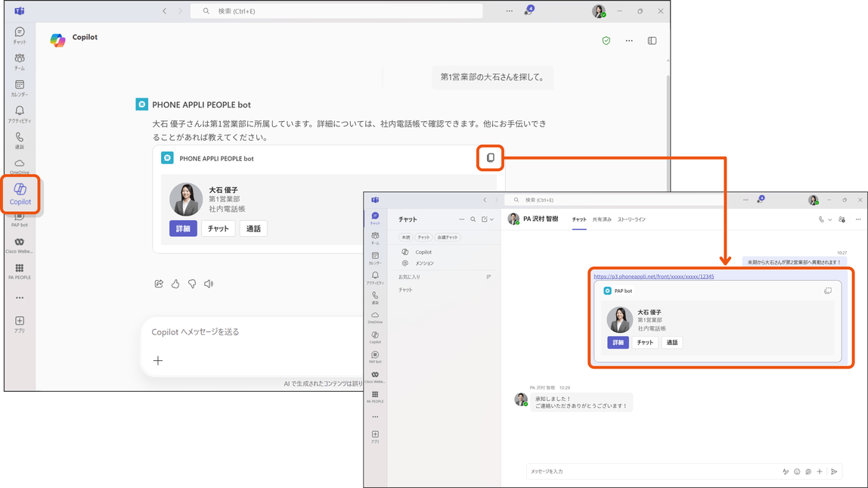This screenshot has width=868, height=488.
Task: Open the green shield protection indicator
Action: [x=606, y=40]
